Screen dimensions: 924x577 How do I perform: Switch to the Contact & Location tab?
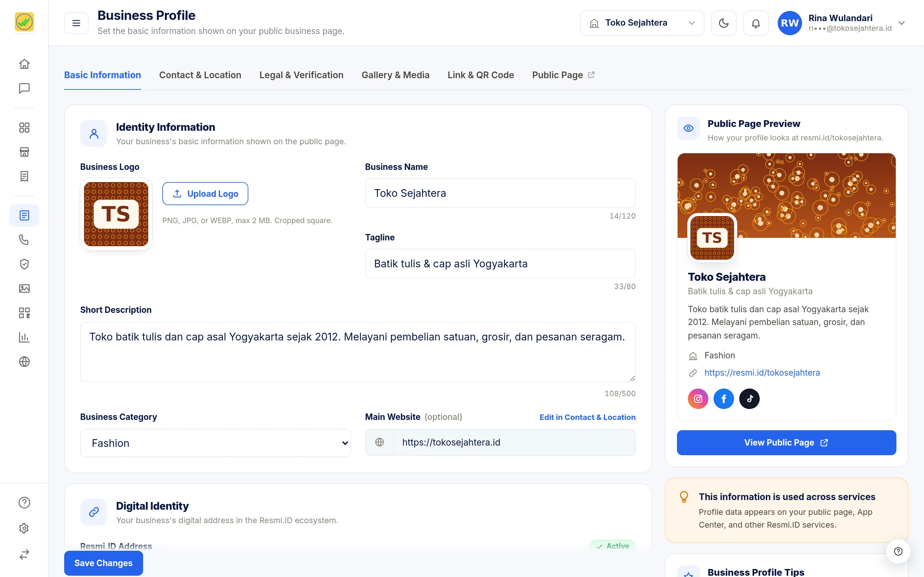click(200, 75)
